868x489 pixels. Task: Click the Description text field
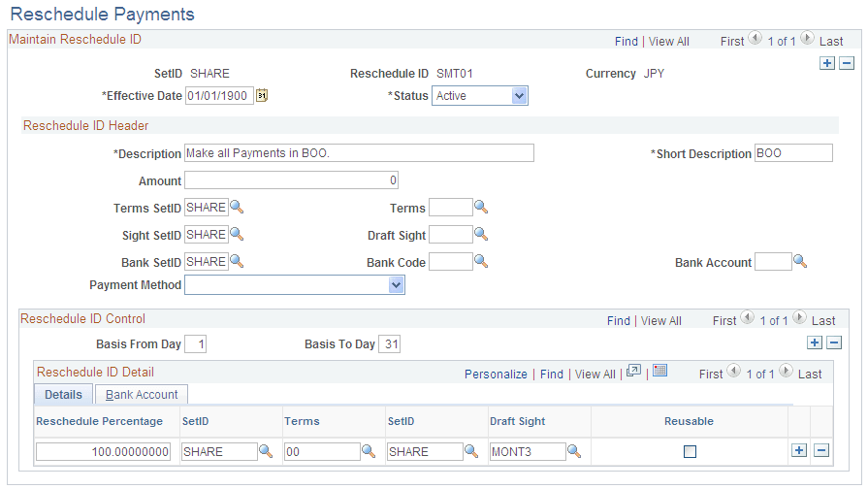coord(359,153)
